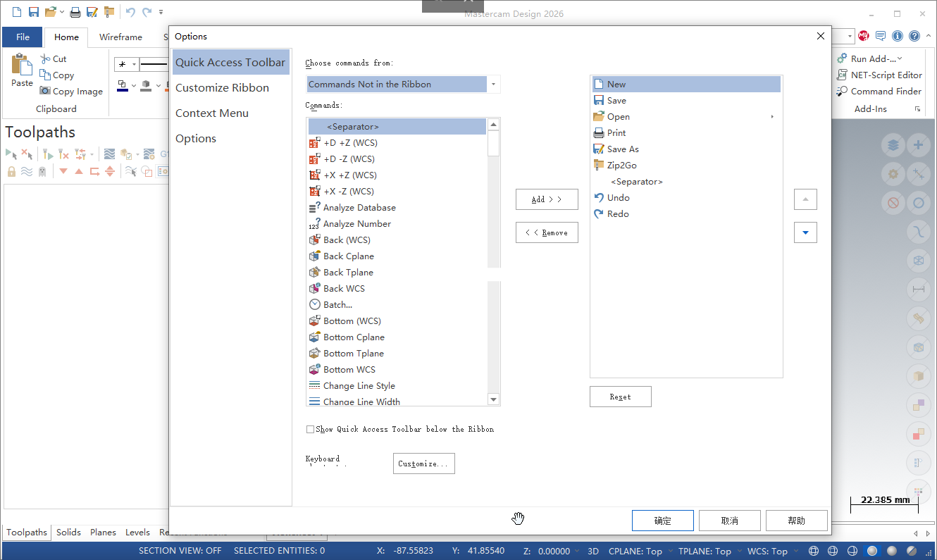Click wireframe color swatch in Home ribbon
The image size is (937, 560).
coord(123,86)
